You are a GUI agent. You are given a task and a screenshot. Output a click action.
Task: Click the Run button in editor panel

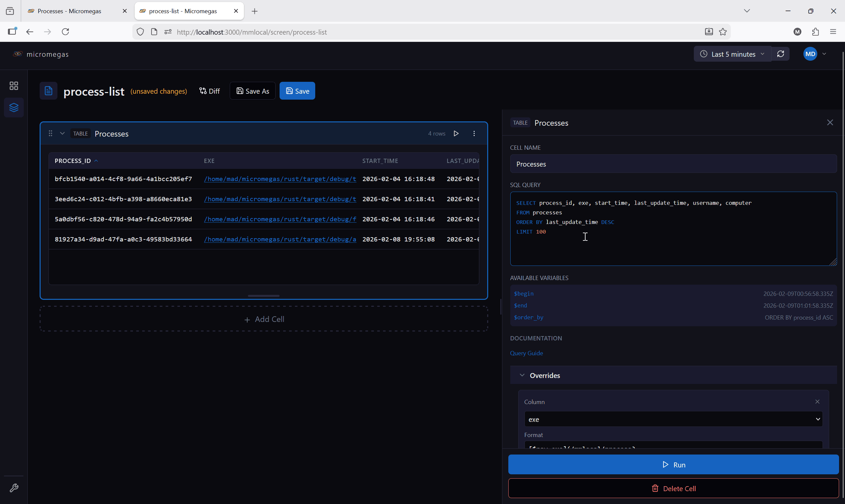tap(673, 465)
